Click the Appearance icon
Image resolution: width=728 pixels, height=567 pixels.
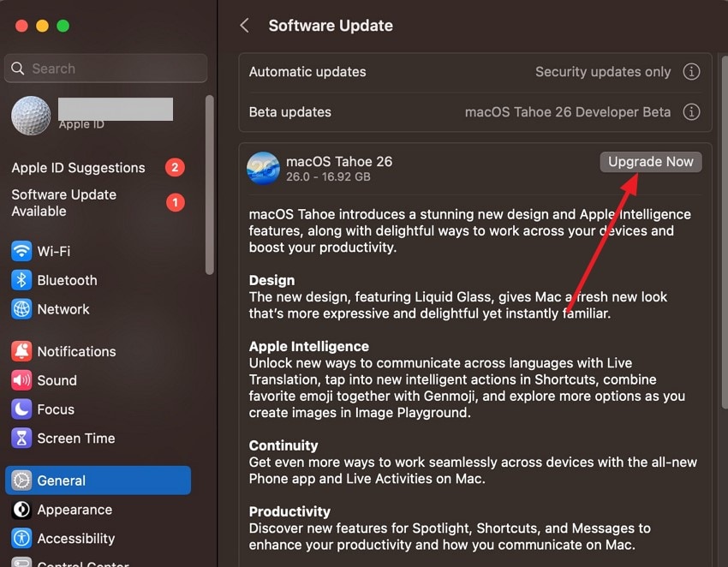tap(21, 510)
